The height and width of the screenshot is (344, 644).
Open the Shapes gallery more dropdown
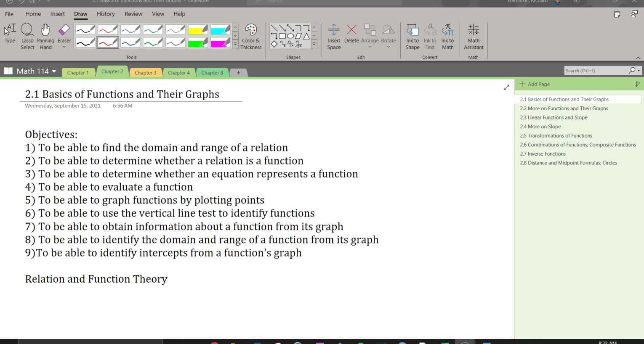[314, 43]
